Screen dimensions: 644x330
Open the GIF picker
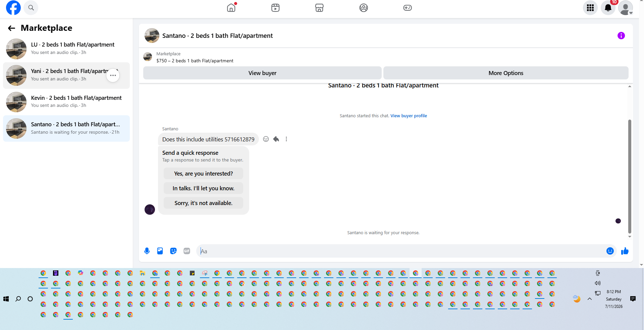click(187, 251)
